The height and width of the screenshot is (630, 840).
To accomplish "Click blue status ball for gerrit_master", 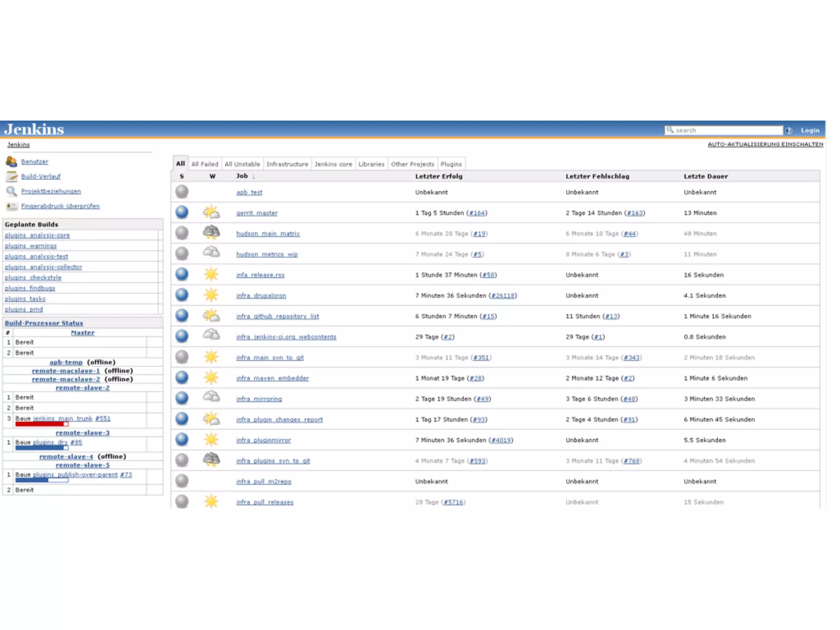I will (182, 212).
